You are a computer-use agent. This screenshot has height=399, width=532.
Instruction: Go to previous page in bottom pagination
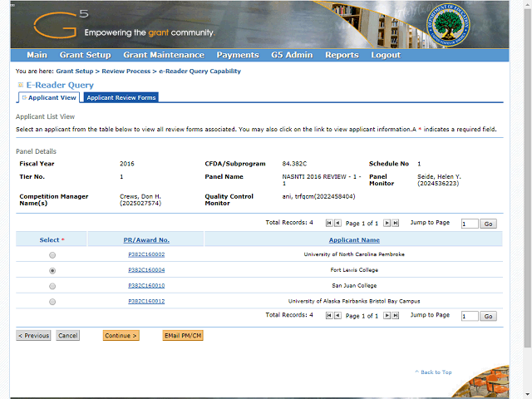(337, 316)
